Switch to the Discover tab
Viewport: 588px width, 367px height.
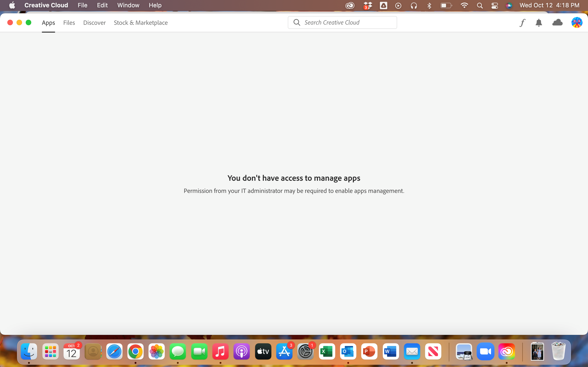(94, 22)
